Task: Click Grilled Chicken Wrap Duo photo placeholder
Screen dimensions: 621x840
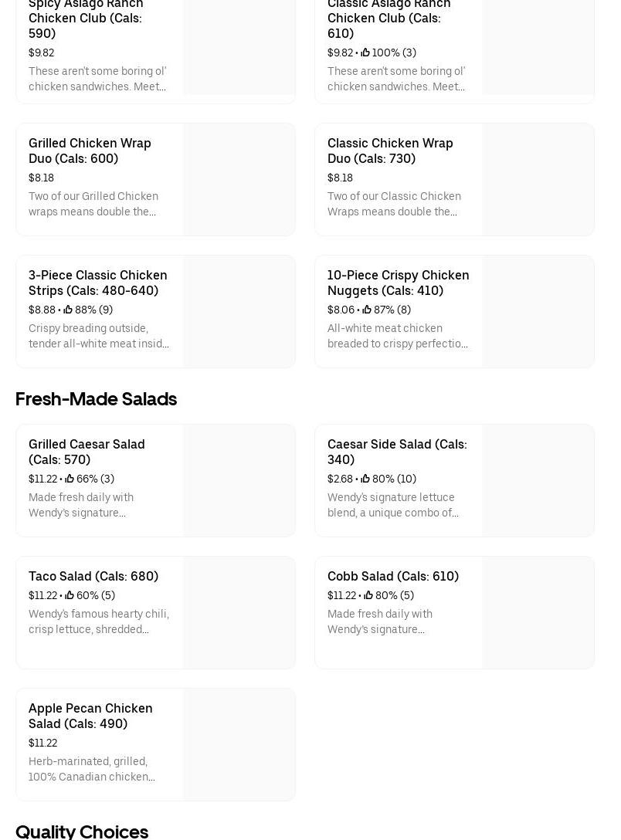Action: tap(239, 180)
